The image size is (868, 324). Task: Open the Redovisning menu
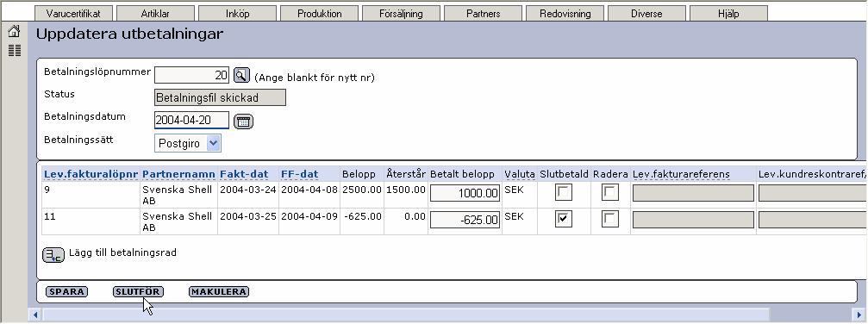click(x=565, y=14)
